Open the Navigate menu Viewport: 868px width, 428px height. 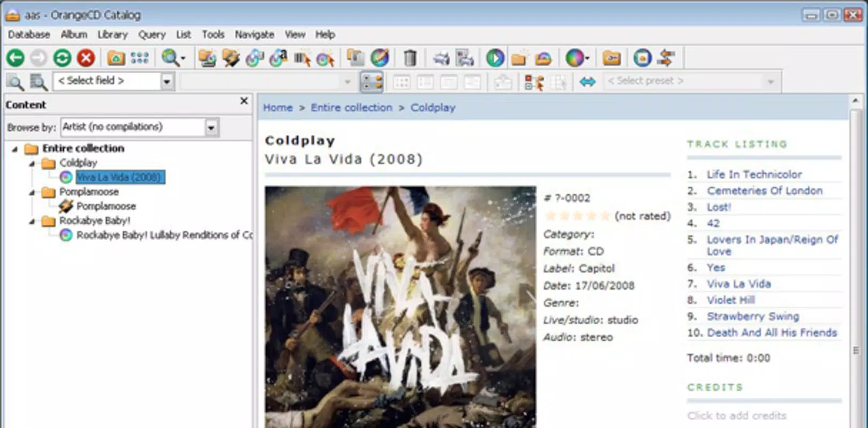point(254,35)
